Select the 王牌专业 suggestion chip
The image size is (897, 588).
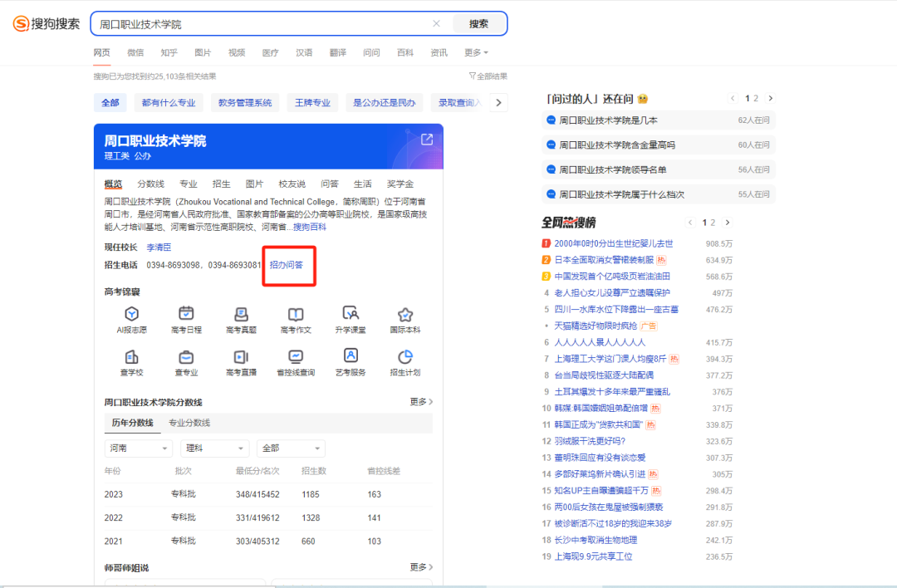pyautogui.click(x=312, y=103)
